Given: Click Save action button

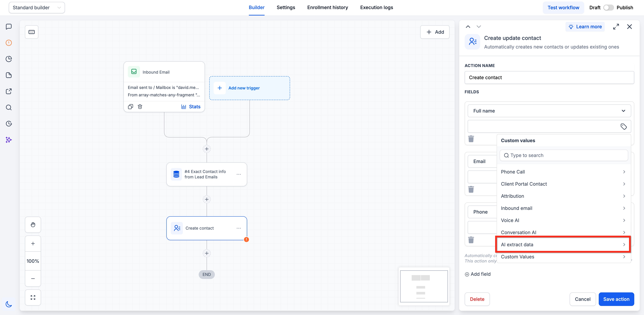Looking at the screenshot, I should pyautogui.click(x=616, y=299).
